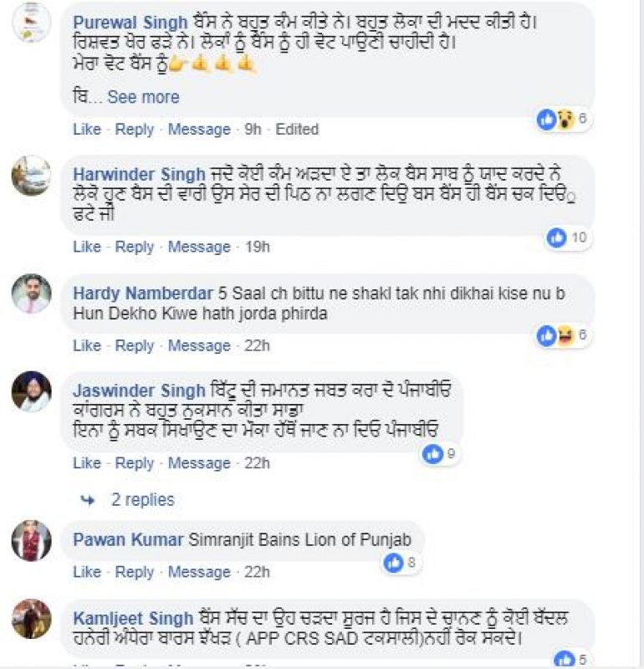Click Jaswinder Singh's profile picture

(30, 389)
